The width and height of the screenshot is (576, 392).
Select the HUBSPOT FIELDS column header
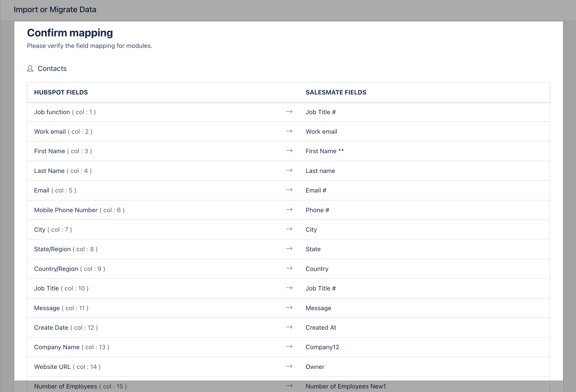pos(61,92)
